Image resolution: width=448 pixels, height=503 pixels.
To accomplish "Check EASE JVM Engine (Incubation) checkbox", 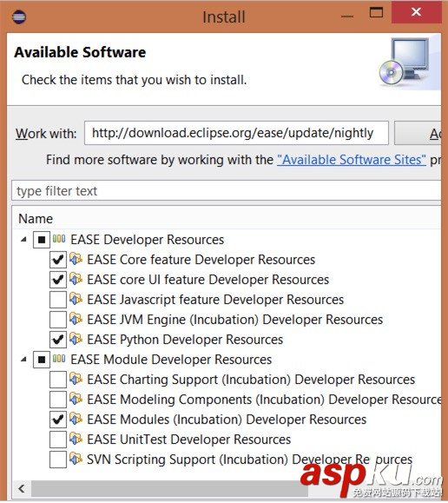I will click(58, 320).
